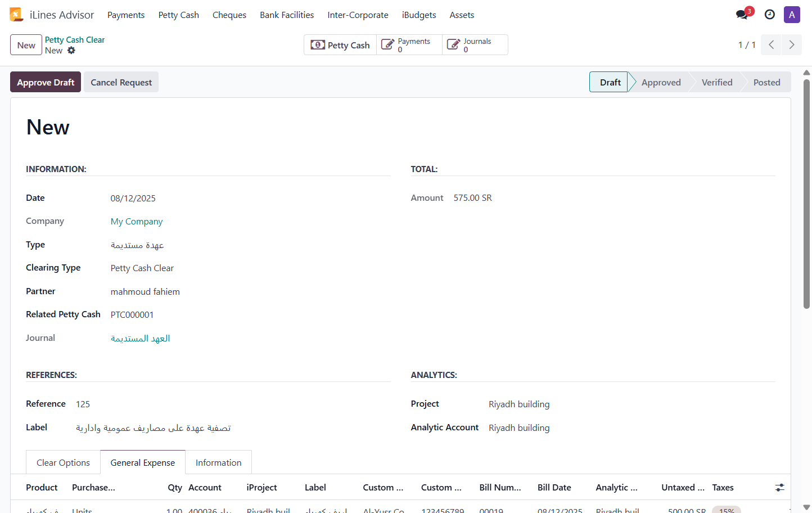Open the Assets menu

[462, 15]
